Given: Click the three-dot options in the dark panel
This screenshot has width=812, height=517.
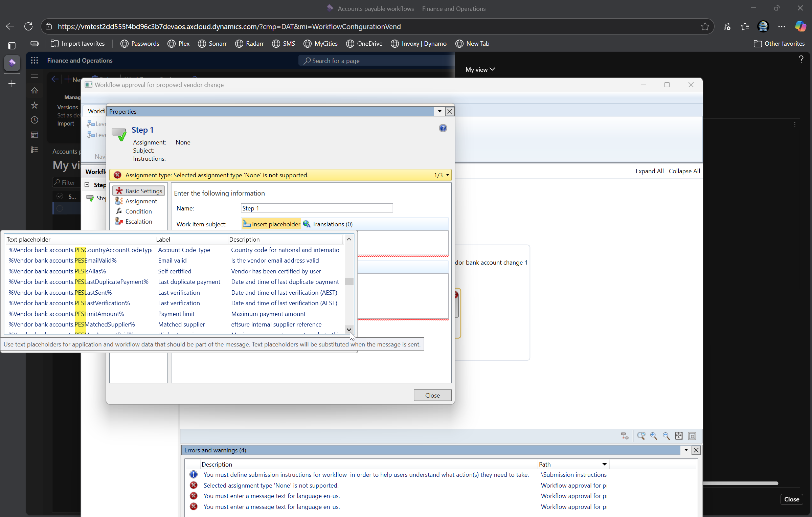Looking at the screenshot, I should tap(795, 124).
